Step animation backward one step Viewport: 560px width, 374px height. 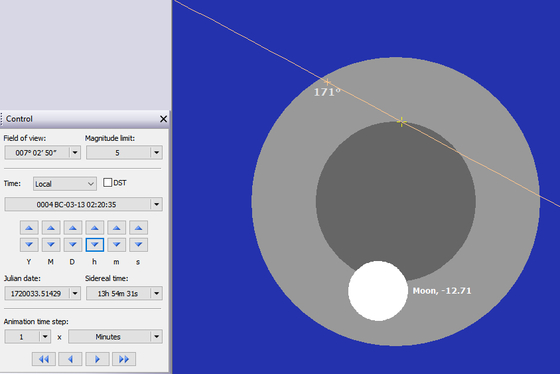pos(70,359)
